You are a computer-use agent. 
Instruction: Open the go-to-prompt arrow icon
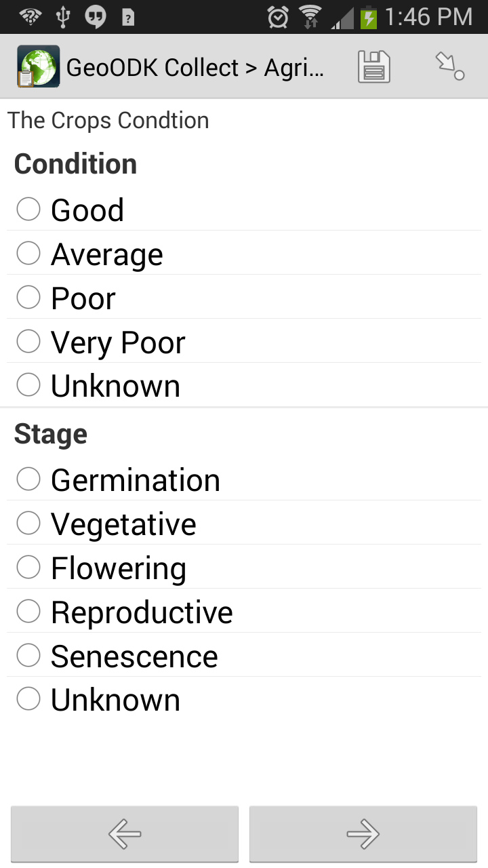(449, 66)
